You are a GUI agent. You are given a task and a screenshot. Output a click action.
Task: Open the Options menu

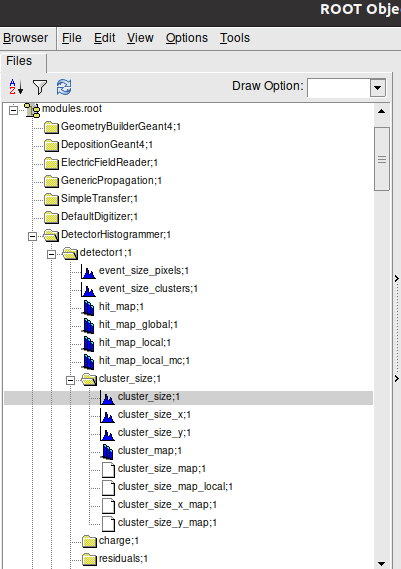coord(187,38)
